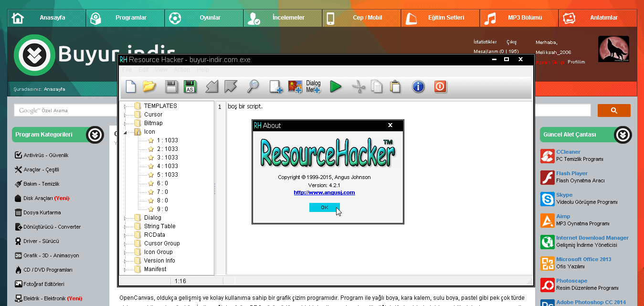The height and width of the screenshot is (306, 644).
Task: Open the View menu in Resource Hacker
Action: pyautogui.click(x=161, y=70)
